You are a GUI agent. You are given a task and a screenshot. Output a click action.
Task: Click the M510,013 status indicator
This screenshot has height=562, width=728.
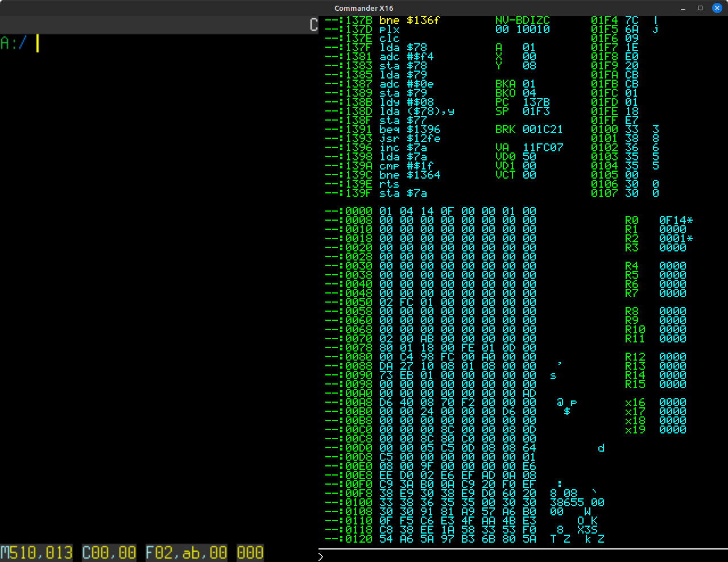click(36, 553)
